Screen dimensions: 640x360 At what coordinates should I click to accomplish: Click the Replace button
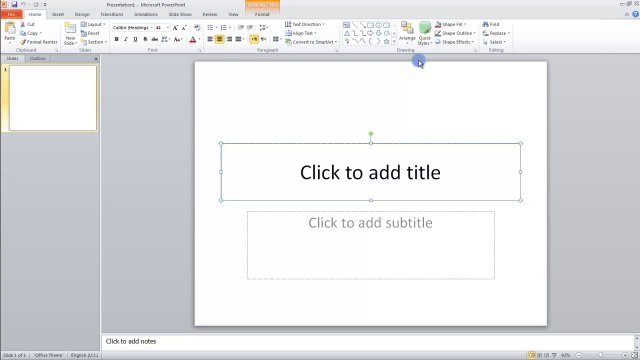(x=496, y=33)
